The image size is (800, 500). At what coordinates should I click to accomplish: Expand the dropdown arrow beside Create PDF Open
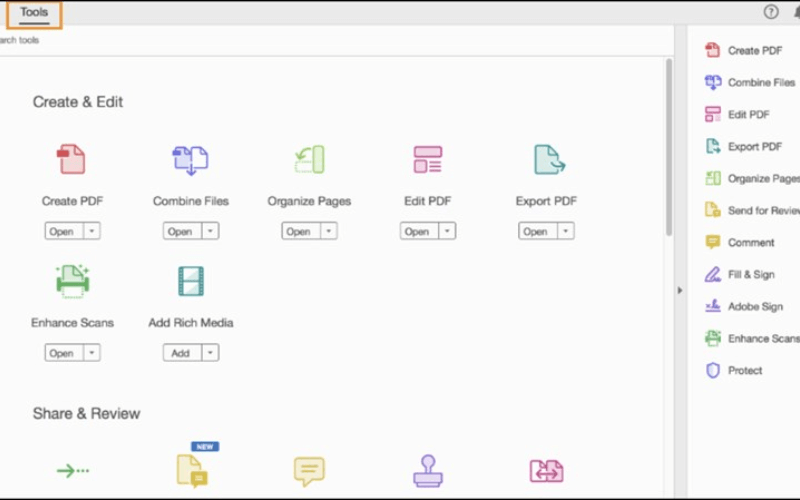coord(91,231)
